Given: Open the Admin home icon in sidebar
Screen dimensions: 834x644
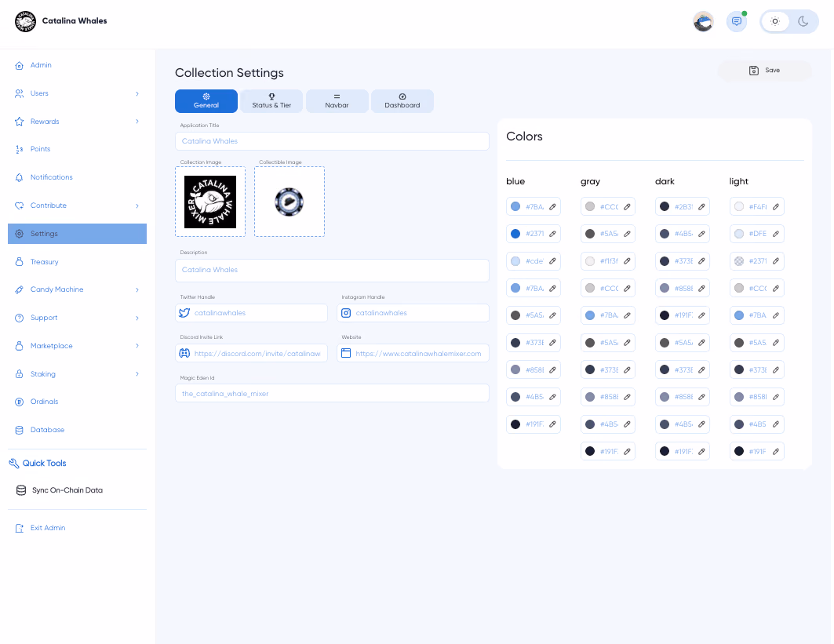Looking at the screenshot, I should click(x=19, y=65).
